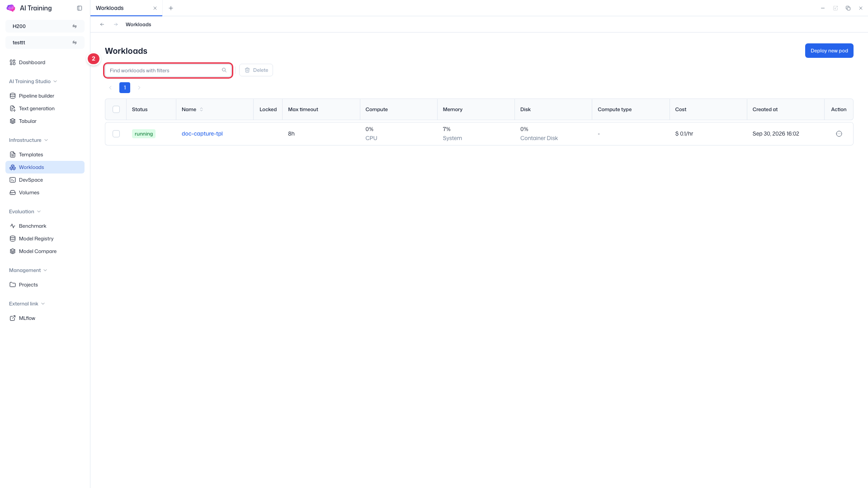The width and height of the screenshot is (868, 488).
Task: Click the AI Training logo icon
Action: click(x=11, y=8)
